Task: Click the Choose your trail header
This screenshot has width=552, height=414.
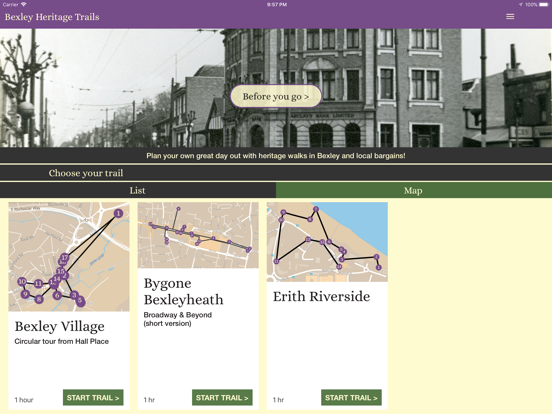Action: tap(86, 173)
